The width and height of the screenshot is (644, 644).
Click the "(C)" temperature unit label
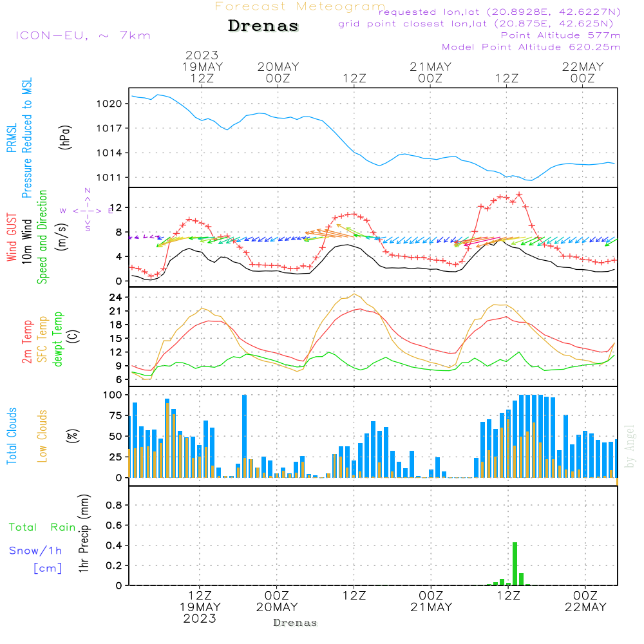73,337
